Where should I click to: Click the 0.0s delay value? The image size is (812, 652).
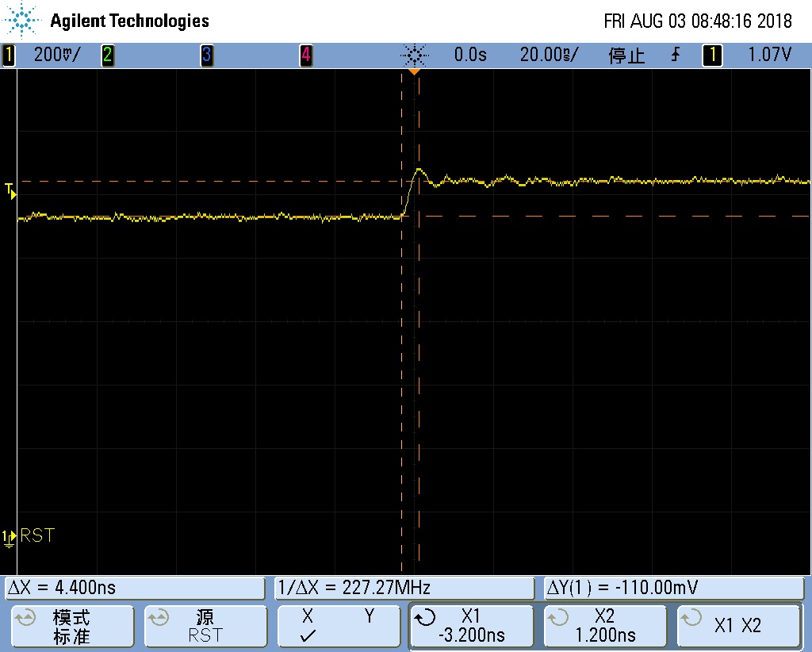[x=470, y=55]
